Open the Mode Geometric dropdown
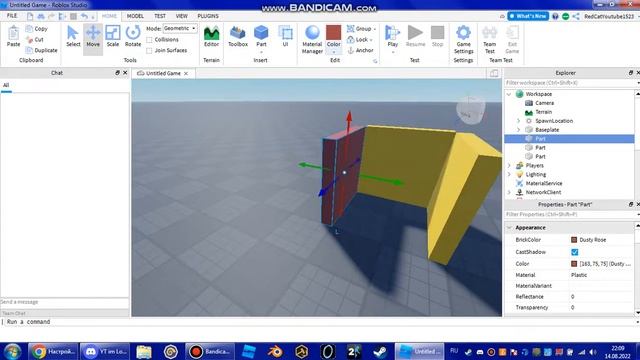The width and height of the screenshot is (640, 360). pos(180,29)
